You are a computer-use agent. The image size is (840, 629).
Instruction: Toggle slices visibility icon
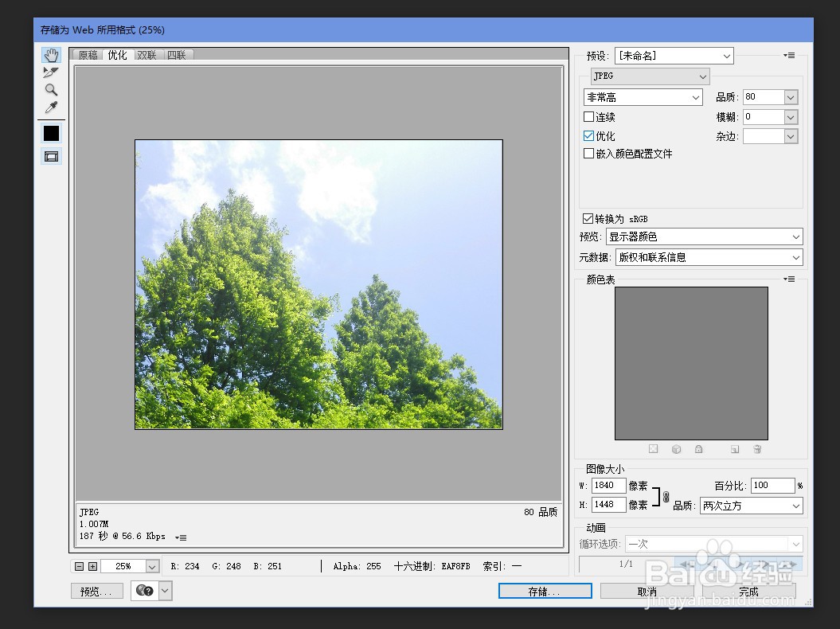click(52, 156)
